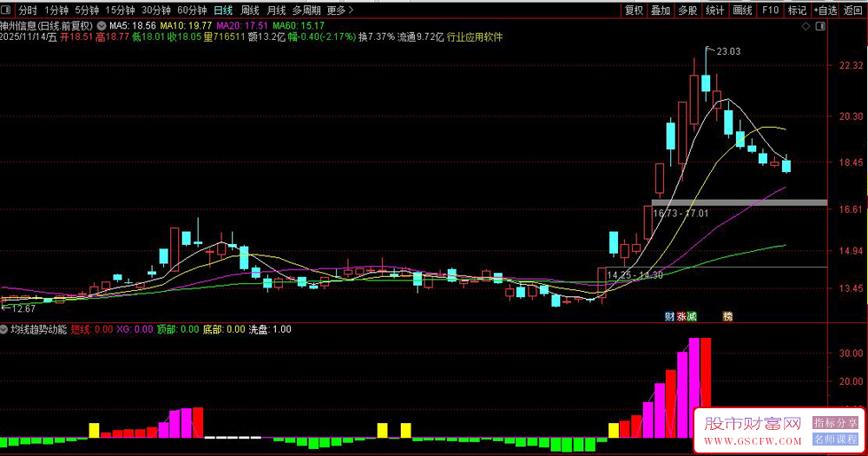
Task: Select the 月线 monthly chart tab
Action: 276,10
